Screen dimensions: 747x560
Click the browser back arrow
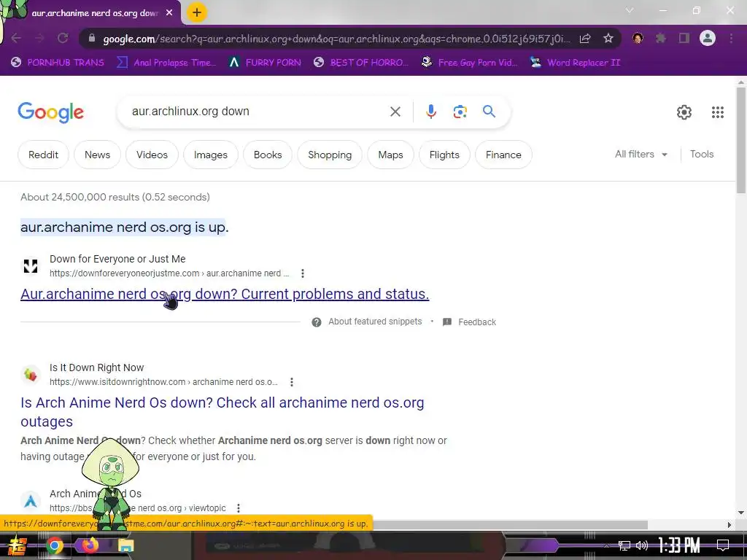(16, 38)
